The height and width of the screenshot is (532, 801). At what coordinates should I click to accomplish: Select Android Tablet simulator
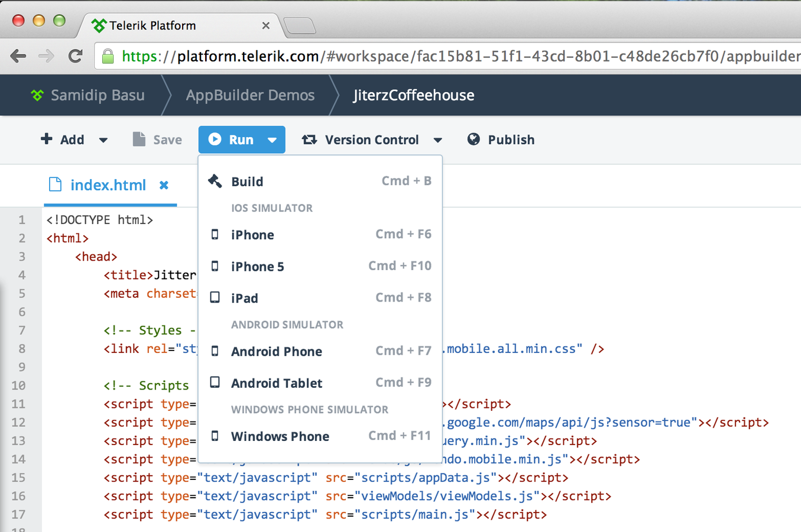[320, 382]
